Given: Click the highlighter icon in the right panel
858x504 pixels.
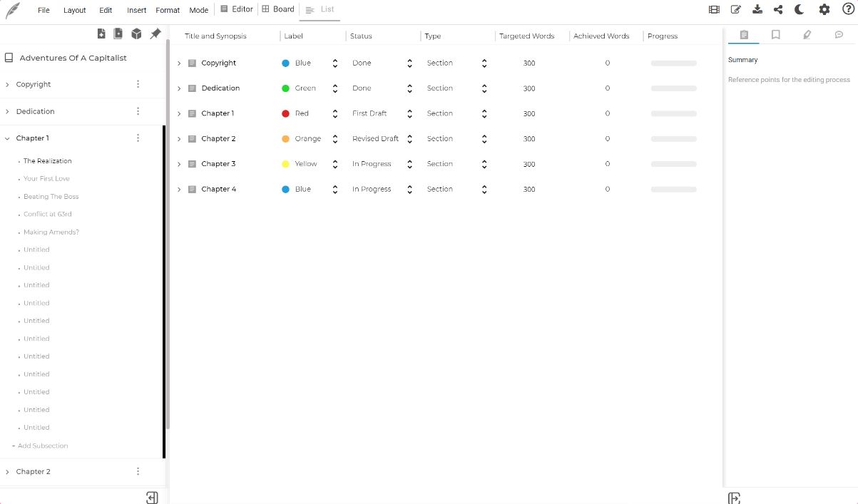Looking at the screenshot, I should pos(807,34).
